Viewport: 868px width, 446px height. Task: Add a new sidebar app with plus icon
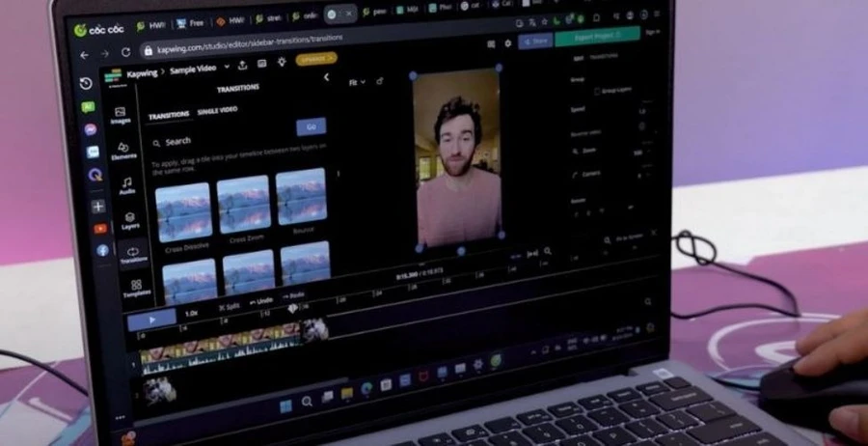98,207
